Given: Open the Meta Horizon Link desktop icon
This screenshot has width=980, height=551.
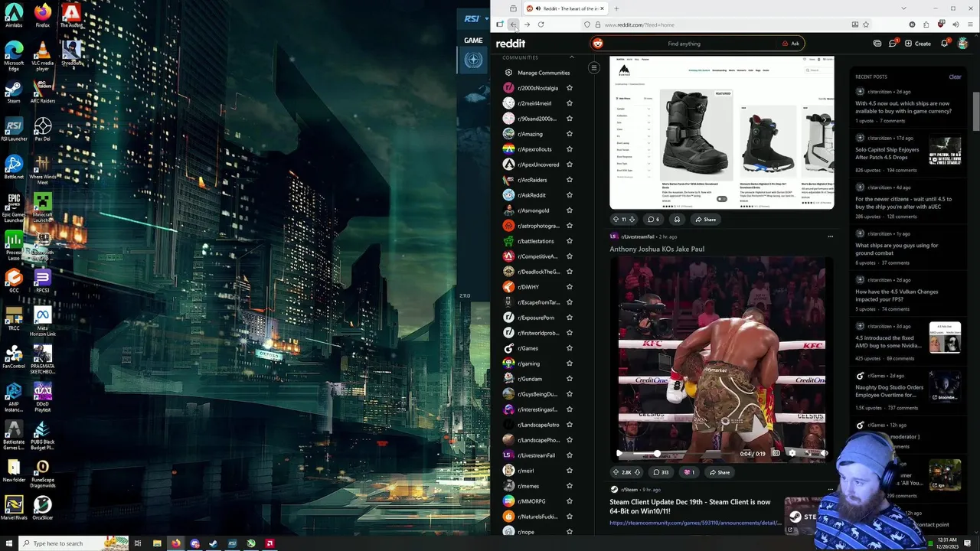Looking at the screenshot, I should click(43, 321).
